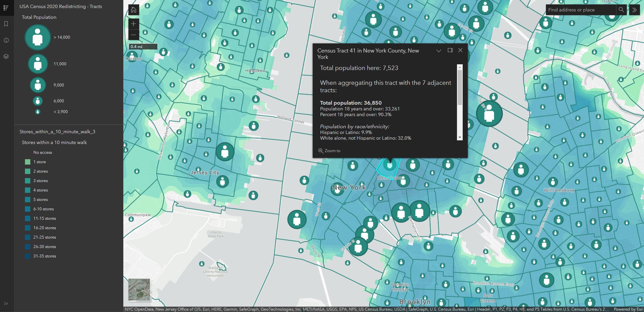Open the map Information panel
The height and width of the screenshot is (312, 644).
[x=6, y=40]
